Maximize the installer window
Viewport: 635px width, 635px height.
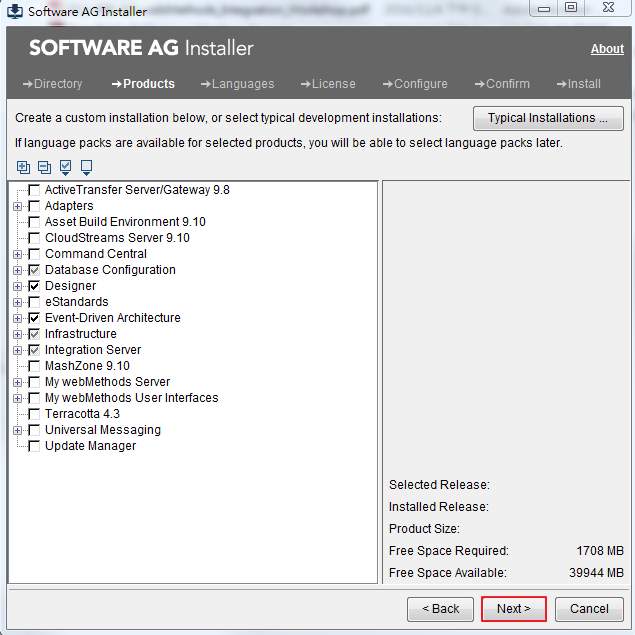point(571,8)
